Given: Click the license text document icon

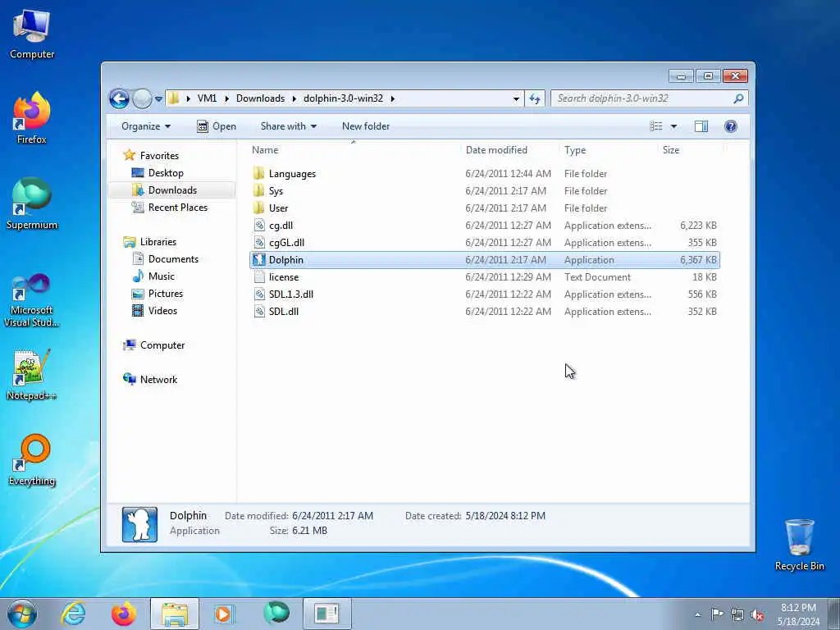Looking at the screenshot, I should (259, 277).
